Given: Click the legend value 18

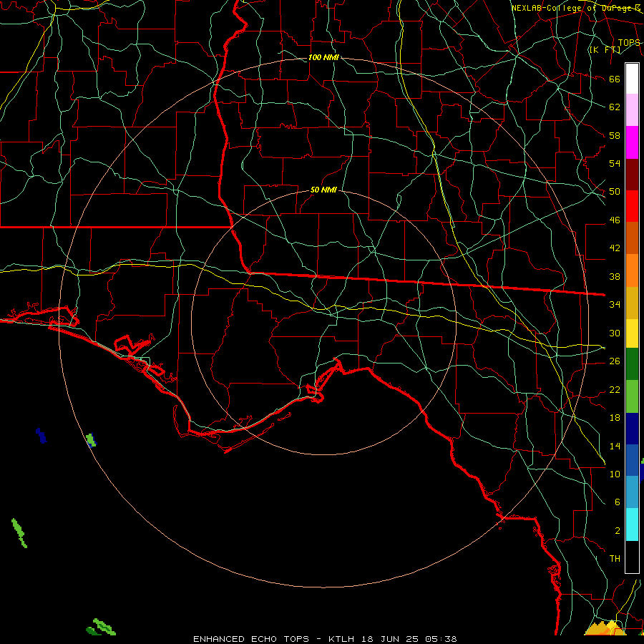Looking at the screenshot, I should [615, 418].
